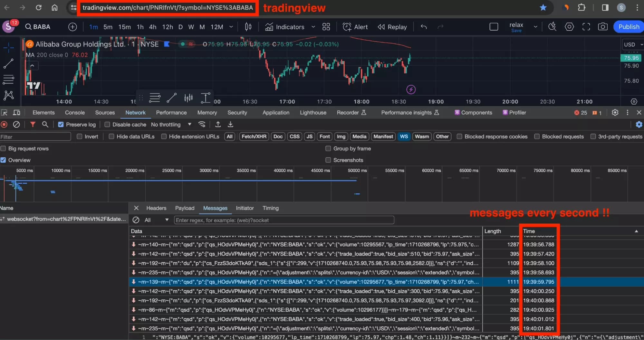Take a chart snapshot with the camera icon
This screenshot has height=340, width=644.
tap(603, 27)
